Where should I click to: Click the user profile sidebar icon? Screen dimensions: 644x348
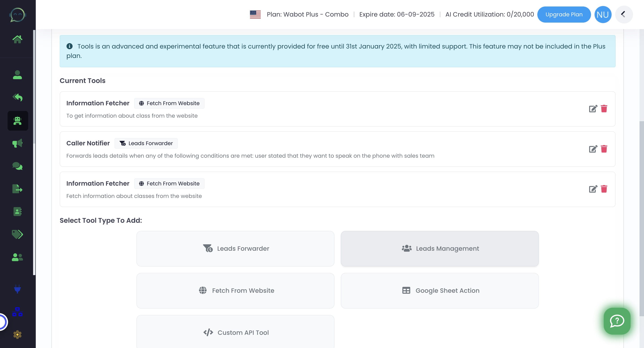click(17, 75)
